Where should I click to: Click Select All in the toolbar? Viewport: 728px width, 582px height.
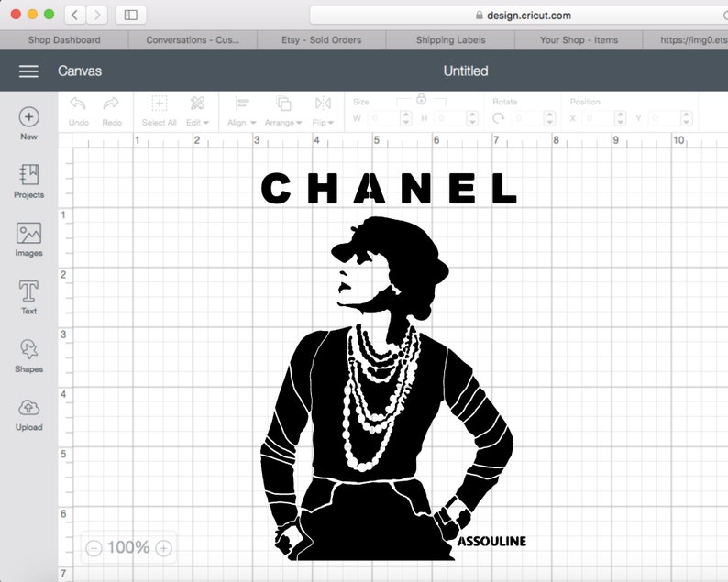coord(159,112)
